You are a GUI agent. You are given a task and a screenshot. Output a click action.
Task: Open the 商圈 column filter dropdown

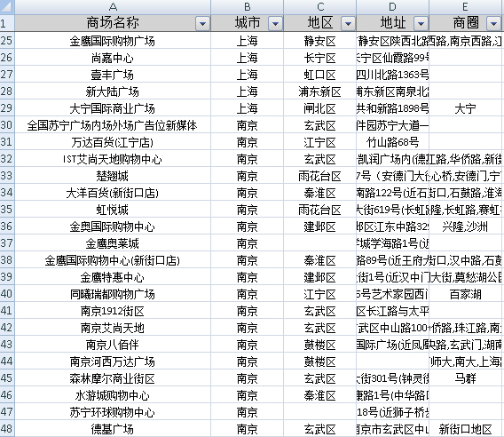click(493, 23)
